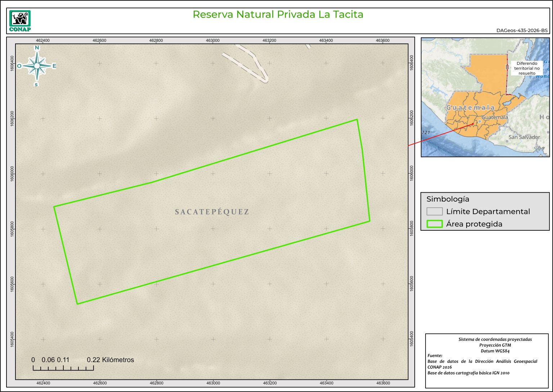Click the Datum WGS84 text
Image resolution: width=553 pixels, height=392 pixels.
tap(495, 351)
